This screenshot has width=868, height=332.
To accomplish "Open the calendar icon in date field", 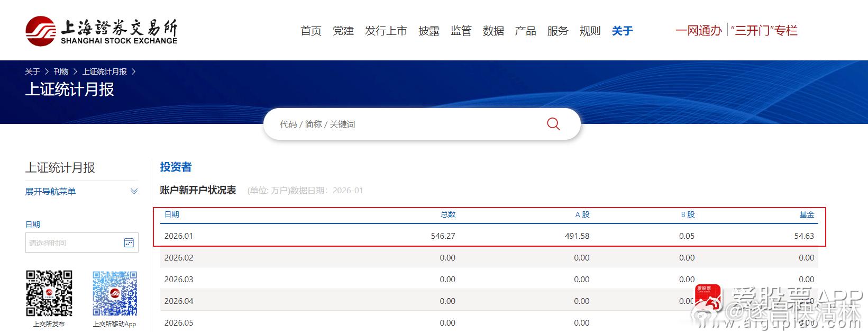I will [x=129, y=243].
